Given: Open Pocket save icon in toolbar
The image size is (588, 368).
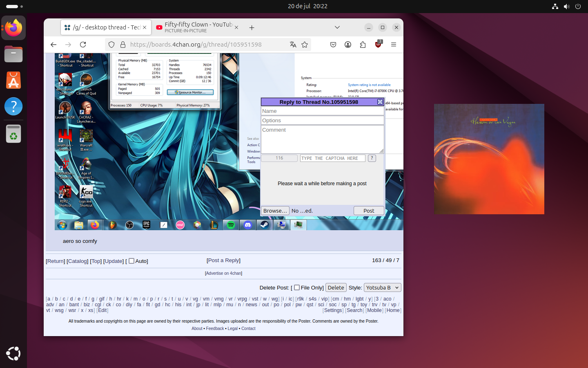Looking at the screenshot, I should point(333,45).
